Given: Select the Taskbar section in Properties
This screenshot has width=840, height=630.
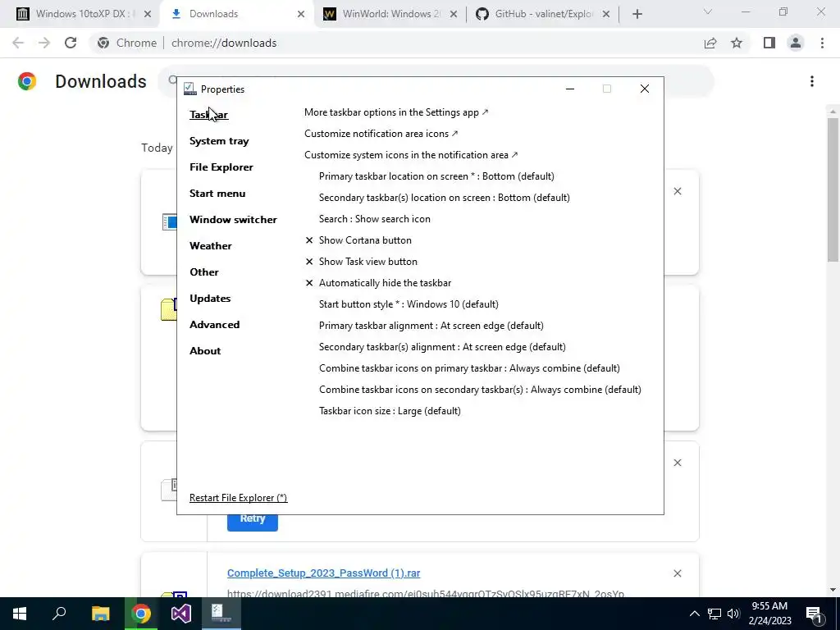Looking at the screenshot, I should pyautogui.click(x=209, y=115).
